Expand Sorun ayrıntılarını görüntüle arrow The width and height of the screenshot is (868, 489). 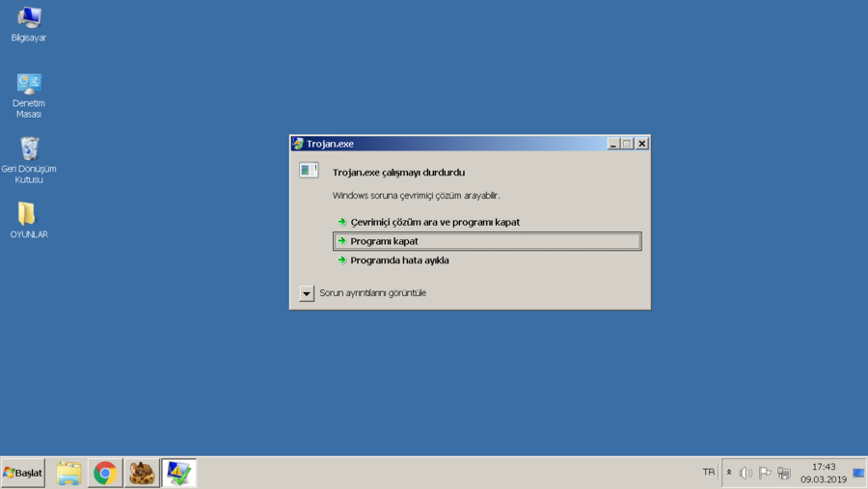pos(307,293)
